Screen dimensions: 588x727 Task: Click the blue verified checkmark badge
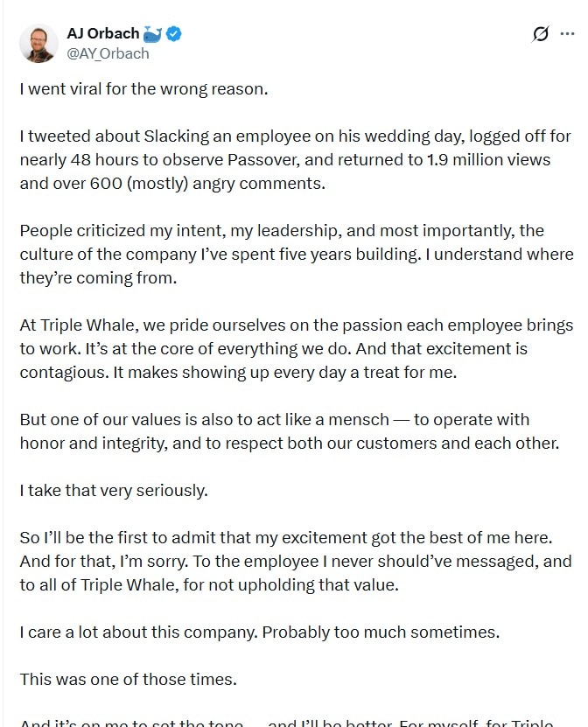[x=175, y=34]
